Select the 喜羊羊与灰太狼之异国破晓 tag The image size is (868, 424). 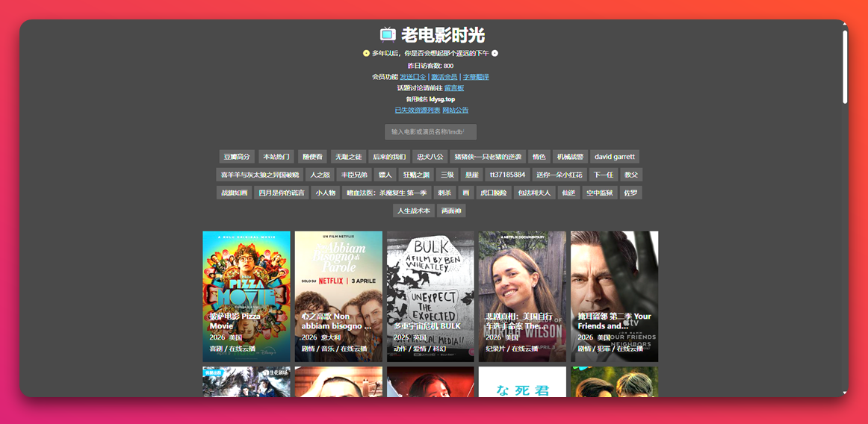[260, 175]
